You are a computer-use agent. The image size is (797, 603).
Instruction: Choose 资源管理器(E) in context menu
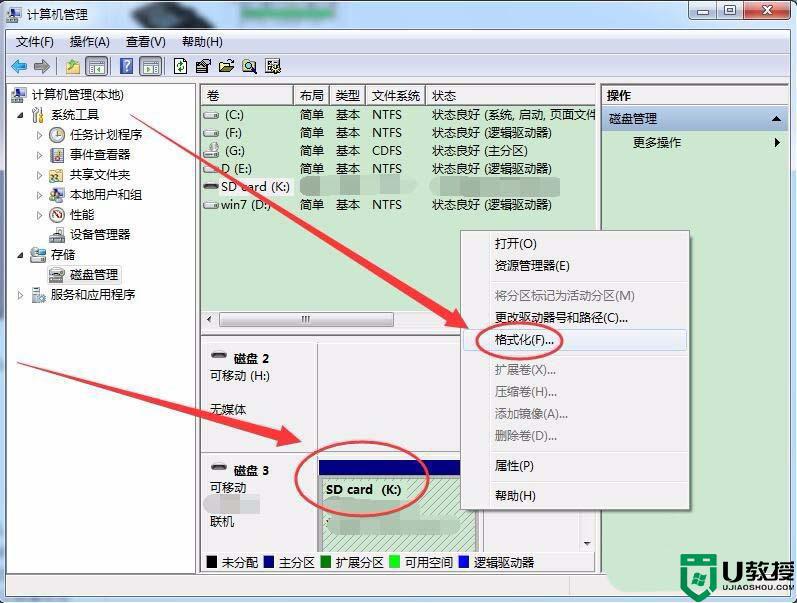point(574,265)
